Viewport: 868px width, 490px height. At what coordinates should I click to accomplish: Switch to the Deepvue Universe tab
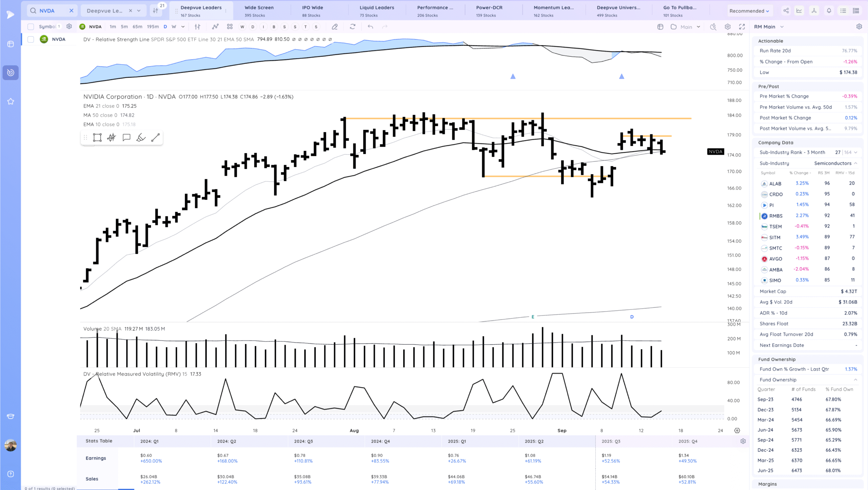pyautogui.click(x=618, y=11)
